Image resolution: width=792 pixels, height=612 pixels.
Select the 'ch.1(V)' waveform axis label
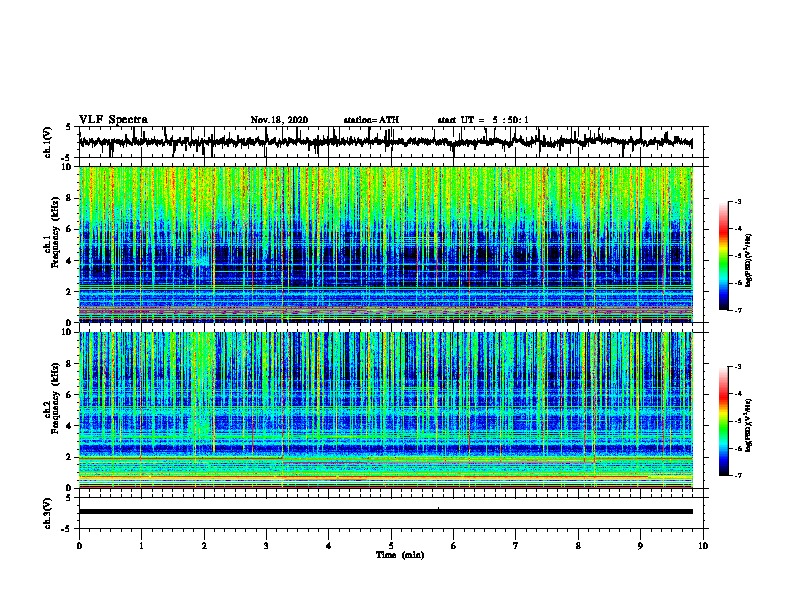48,142
